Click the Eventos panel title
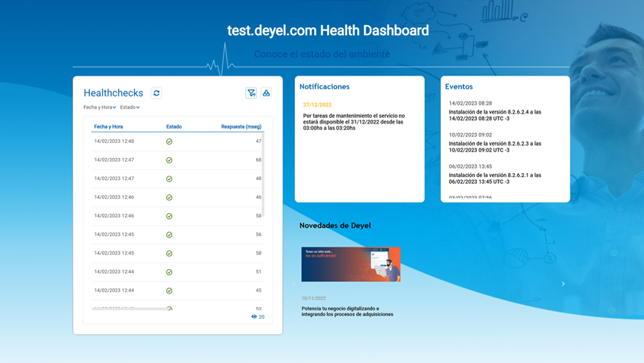 coord(459,86)
